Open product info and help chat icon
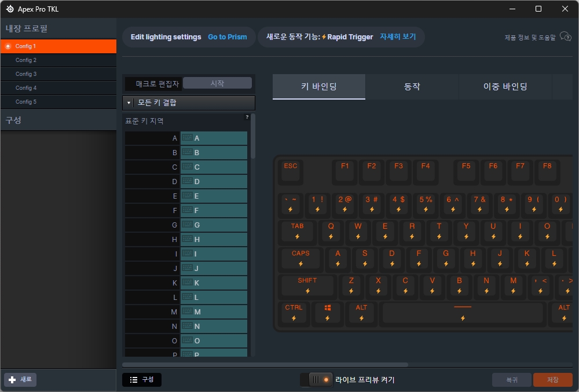The width and height of the screenshot is (579, 392). pyautogui.click(x=565, y=36)
